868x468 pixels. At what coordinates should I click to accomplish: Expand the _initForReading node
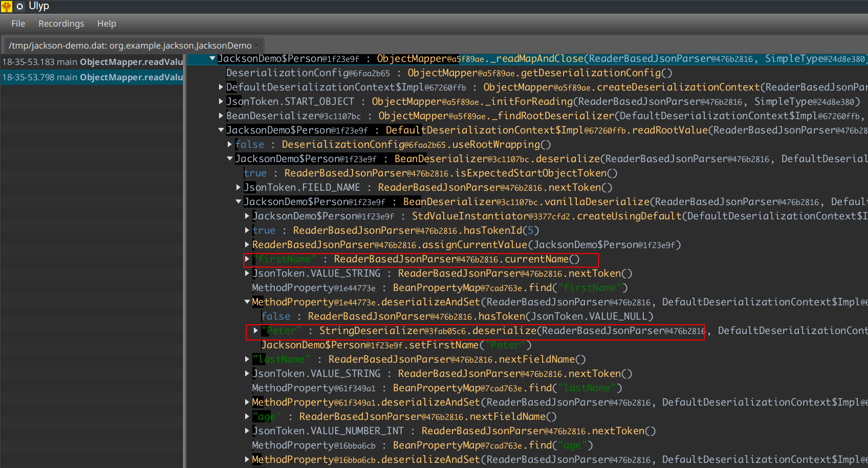(221, 102)
